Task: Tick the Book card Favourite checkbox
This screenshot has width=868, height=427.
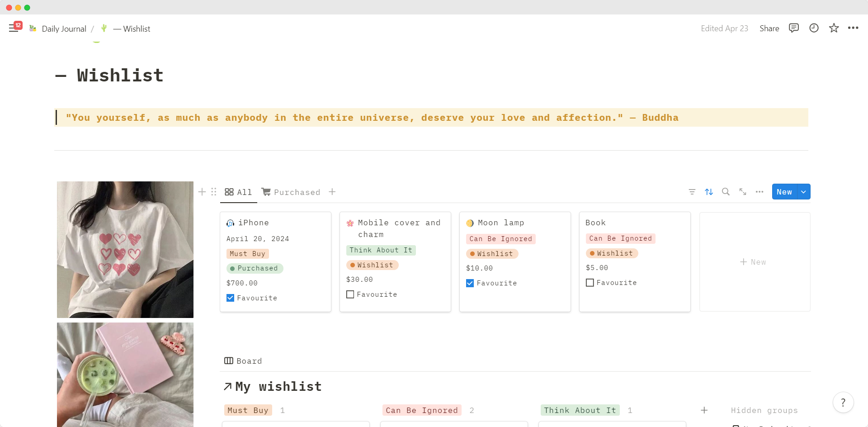Action: pos(590,283)
